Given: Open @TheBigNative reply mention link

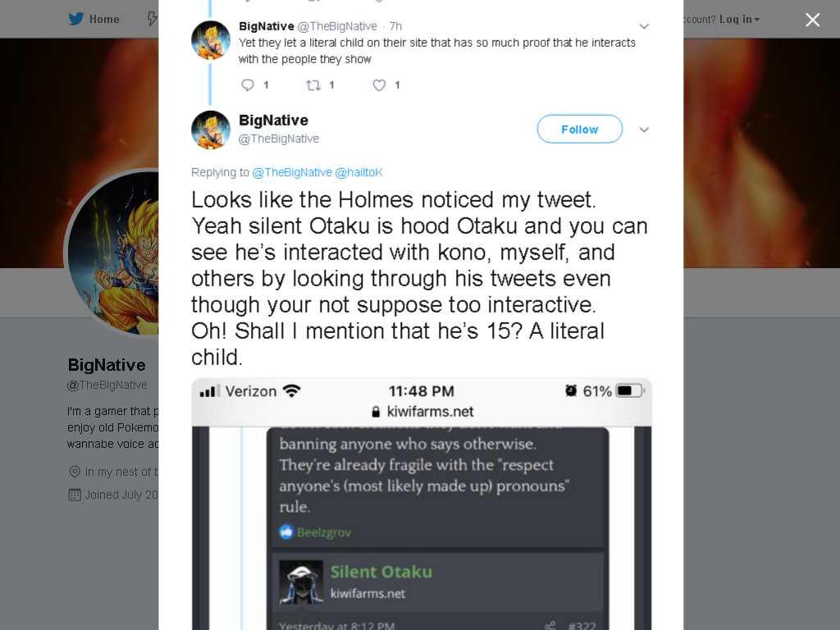Looking at the screenshot, I should [292, 172].
